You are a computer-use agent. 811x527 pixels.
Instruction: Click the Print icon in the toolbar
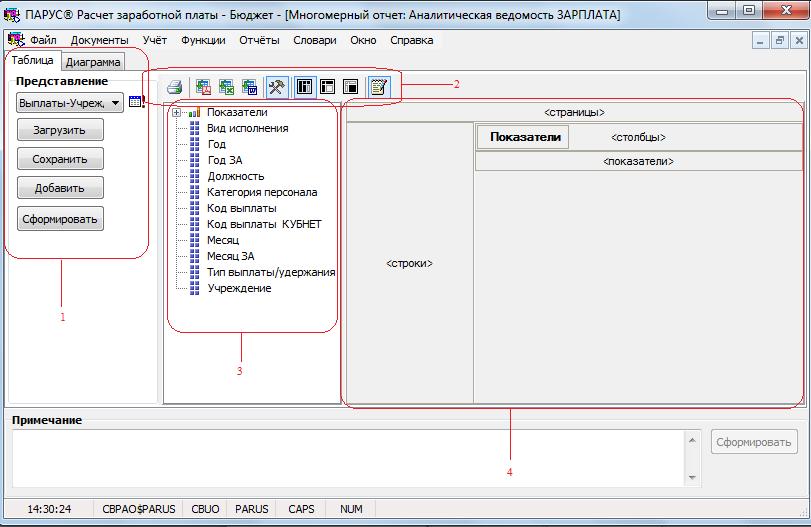pyautogui.click(x=175, y=87)
